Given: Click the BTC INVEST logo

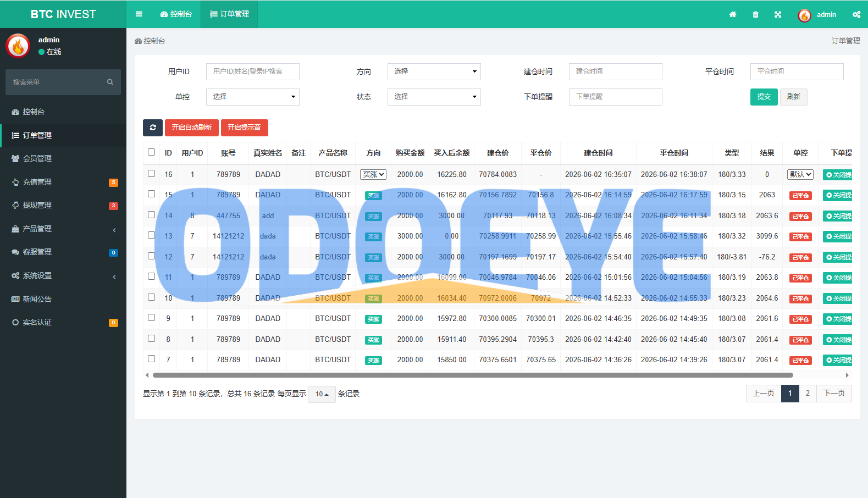Looking at the screenshot, I should tap(63, 14).
